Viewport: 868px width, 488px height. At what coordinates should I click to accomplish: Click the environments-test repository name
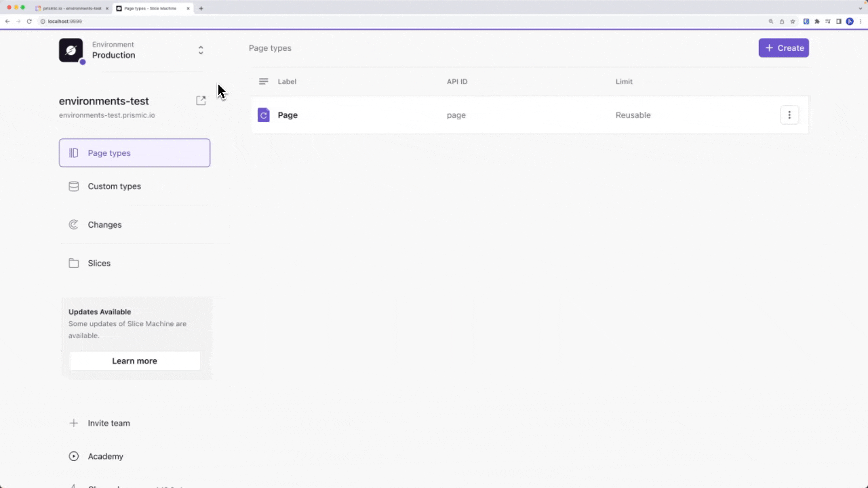pyautogui.click(x=104, y=101)
